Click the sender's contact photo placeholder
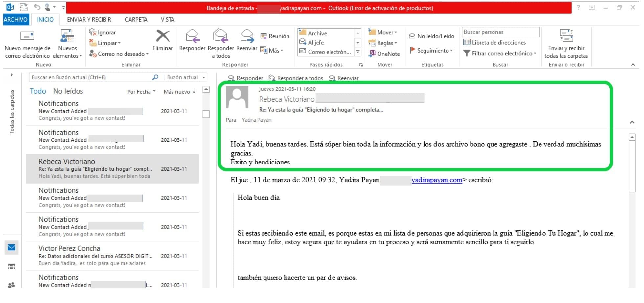The width and height of the screenshot is (644, 303). tap(237, 97)
